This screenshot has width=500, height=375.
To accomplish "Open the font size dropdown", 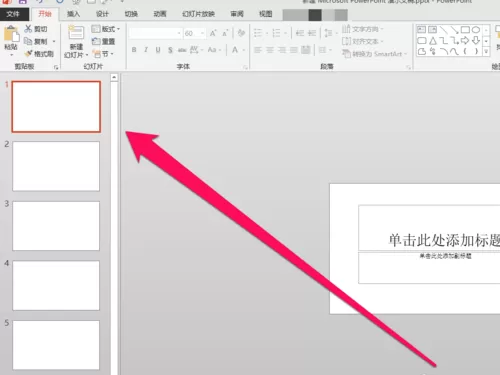I will click(x=202, y=33).
